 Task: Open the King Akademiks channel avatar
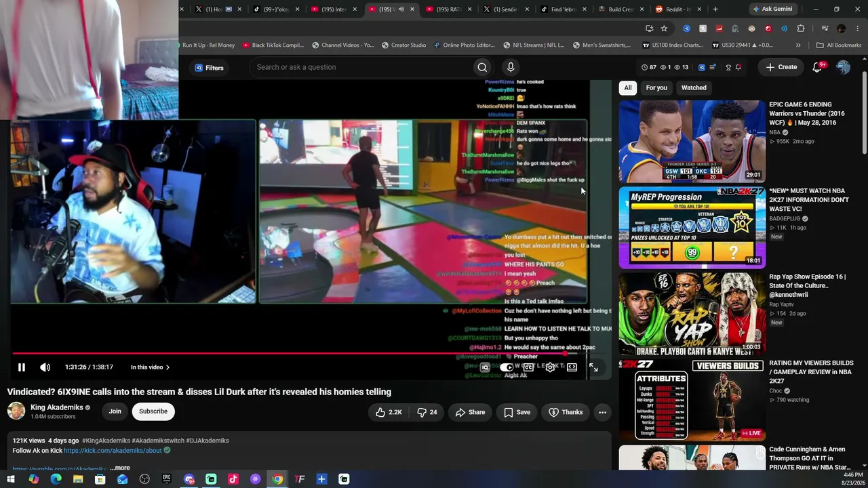(x=16, y=411)
